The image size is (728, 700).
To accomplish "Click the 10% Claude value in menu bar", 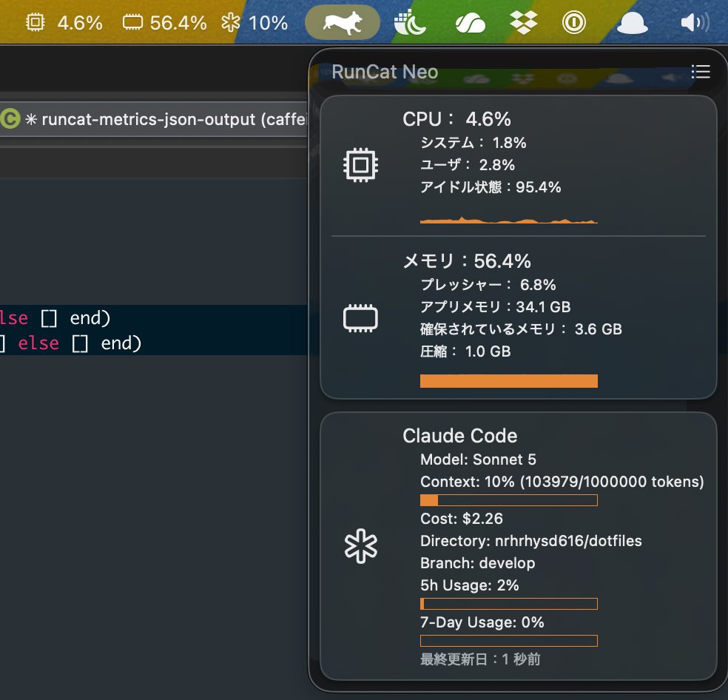I will pyautogui.click(x=269, y=23).
